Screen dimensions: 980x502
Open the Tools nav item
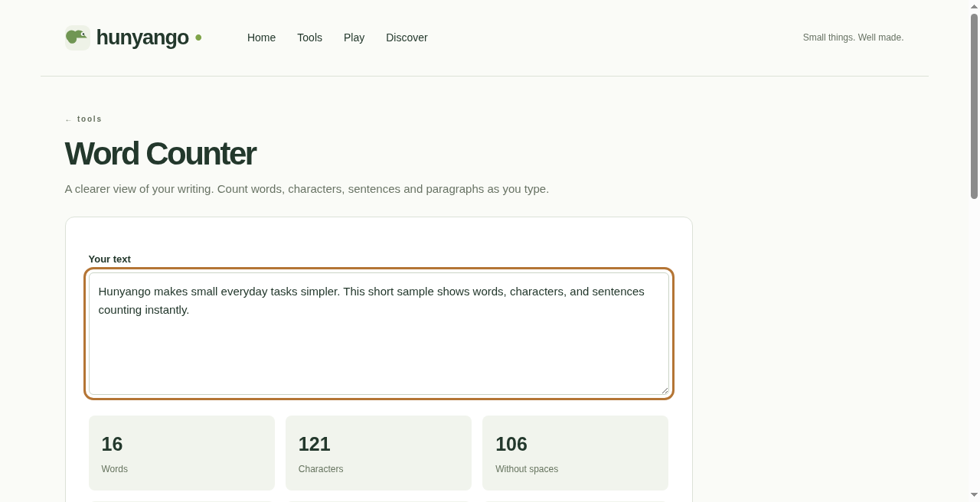[309, 37]
